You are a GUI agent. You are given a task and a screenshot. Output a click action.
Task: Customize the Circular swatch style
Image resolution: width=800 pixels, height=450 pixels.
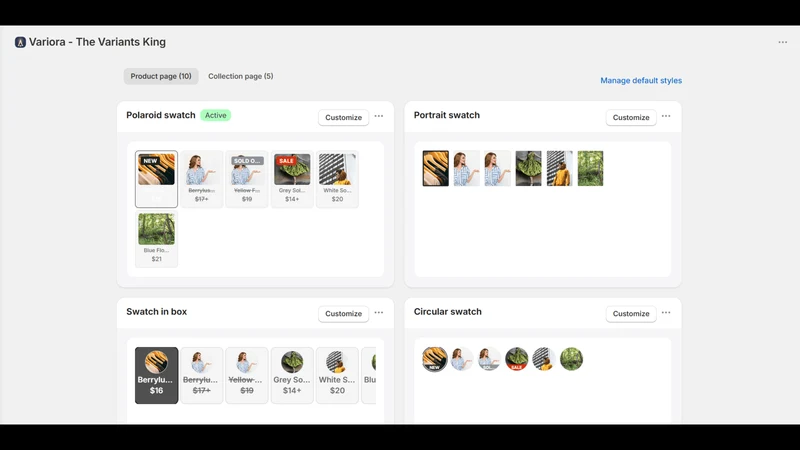(631, 314)
